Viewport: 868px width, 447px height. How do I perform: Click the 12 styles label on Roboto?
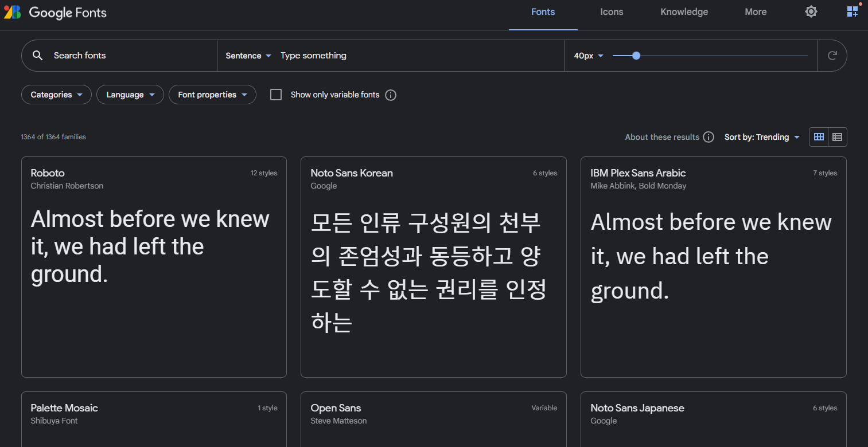point(264,173)
